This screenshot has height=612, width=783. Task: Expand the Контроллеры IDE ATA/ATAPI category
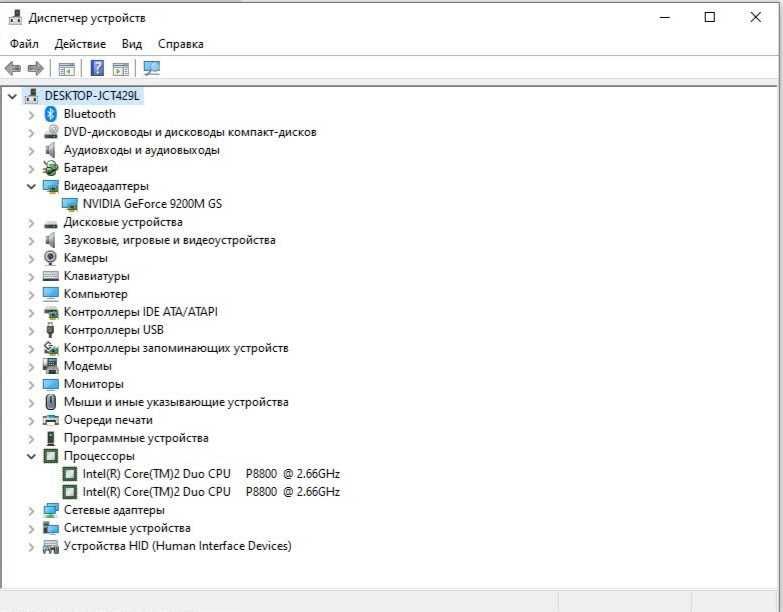[31, 312]
